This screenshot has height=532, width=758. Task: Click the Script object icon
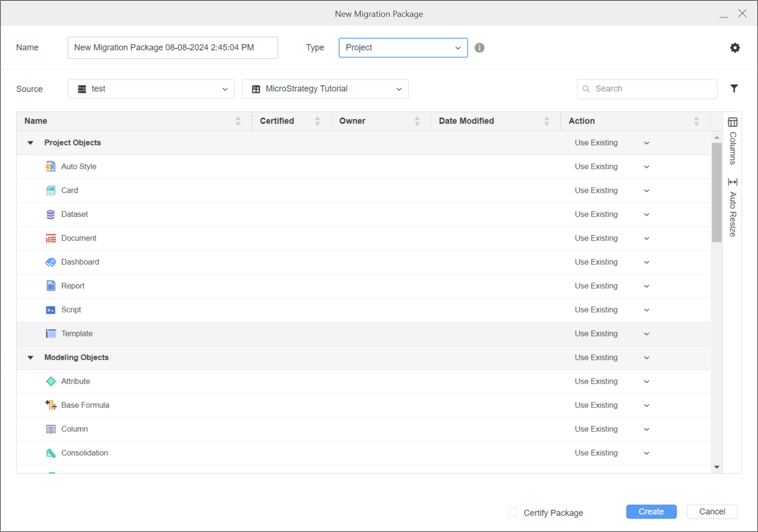[51, 310]
